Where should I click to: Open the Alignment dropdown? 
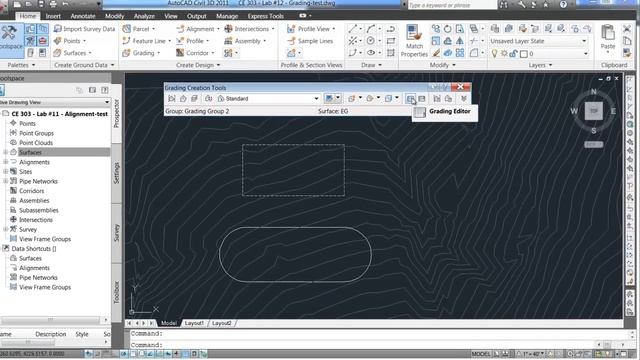point(198,29)
